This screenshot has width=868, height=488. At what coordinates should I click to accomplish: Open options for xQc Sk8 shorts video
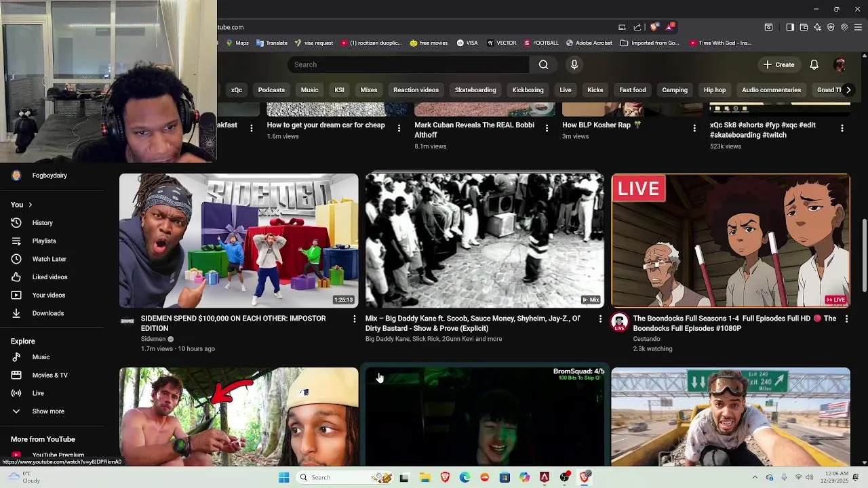coord(842,128)
